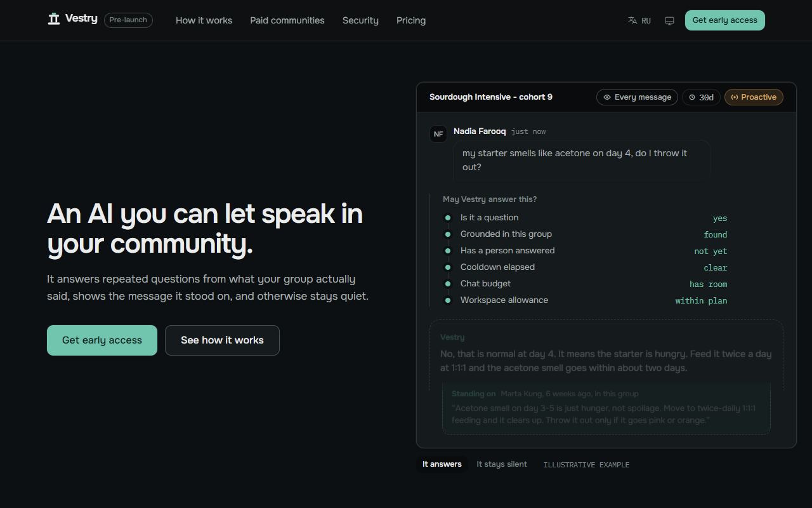Click the Vestry logo icon

(54, 18)
